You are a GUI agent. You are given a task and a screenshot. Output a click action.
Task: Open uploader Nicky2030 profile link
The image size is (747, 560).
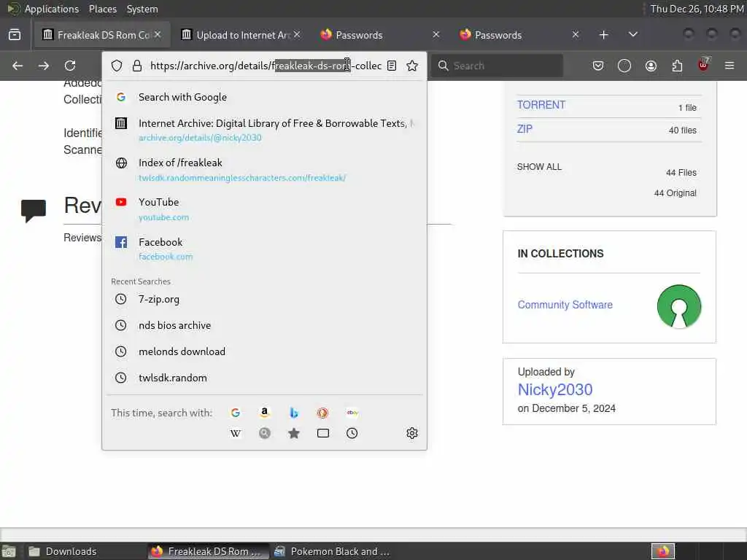[x=555, y=389]
